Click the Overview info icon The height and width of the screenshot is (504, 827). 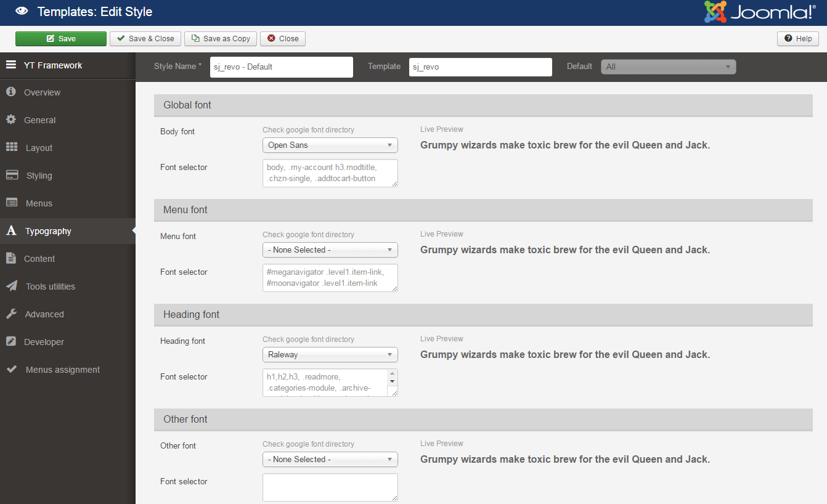(x=10, y=92)
